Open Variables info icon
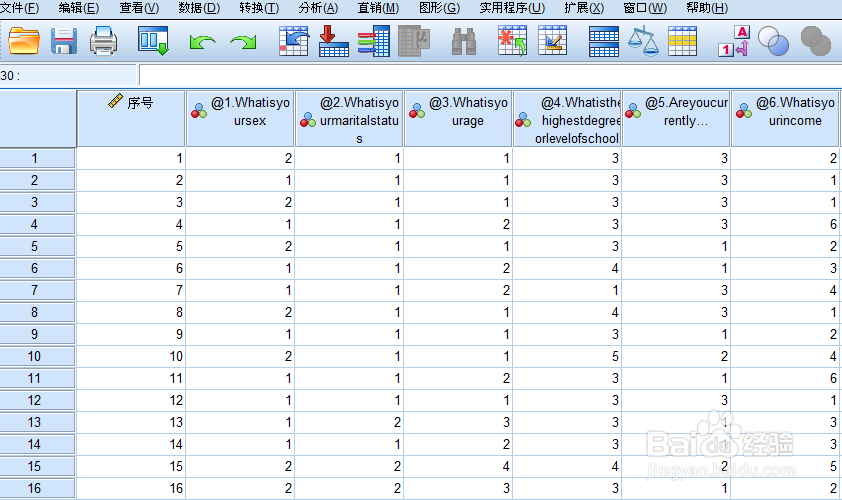The width and height of the screenshot is (842, 500). point(374,41)
